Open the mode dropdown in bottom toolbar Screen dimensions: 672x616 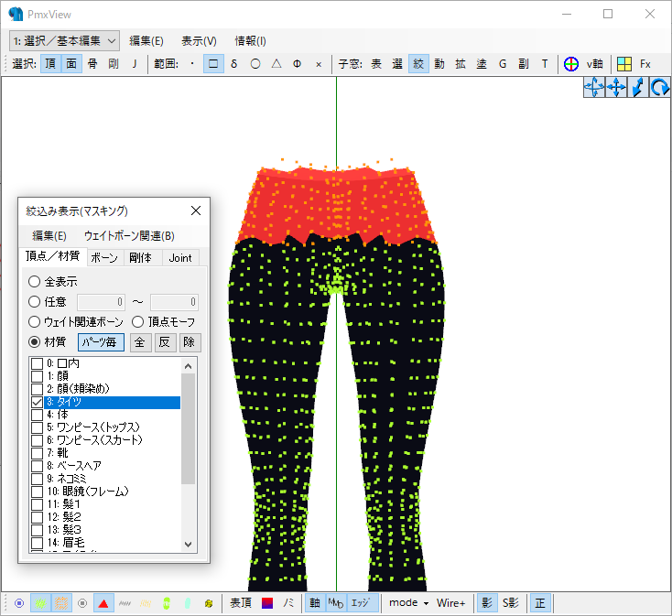(409, 603)
